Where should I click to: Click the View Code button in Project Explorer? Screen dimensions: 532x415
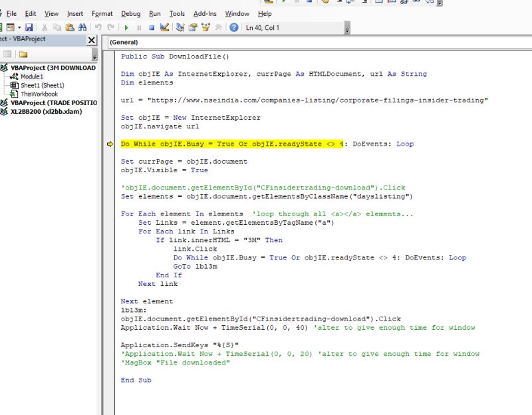8,53
